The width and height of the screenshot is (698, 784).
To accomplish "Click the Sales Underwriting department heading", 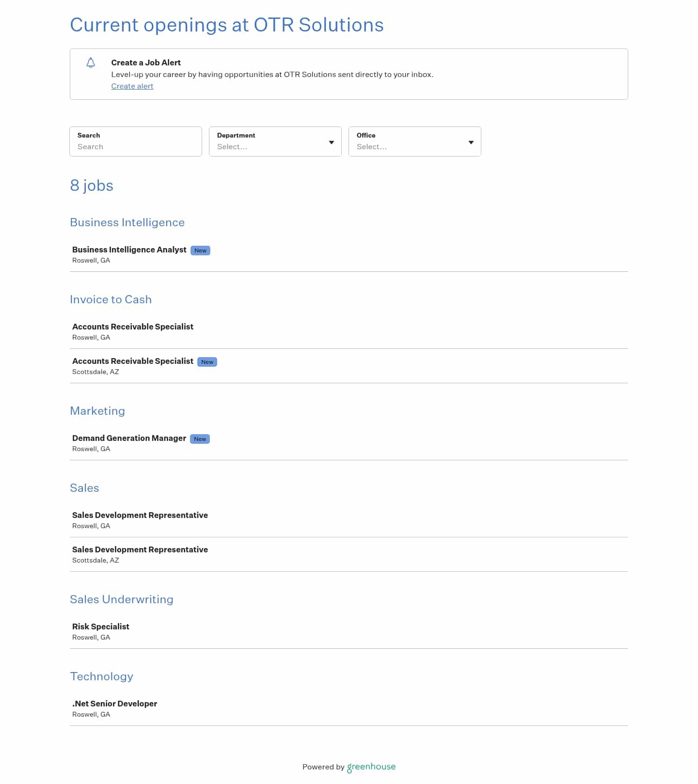I will click(x=122, y=599).
